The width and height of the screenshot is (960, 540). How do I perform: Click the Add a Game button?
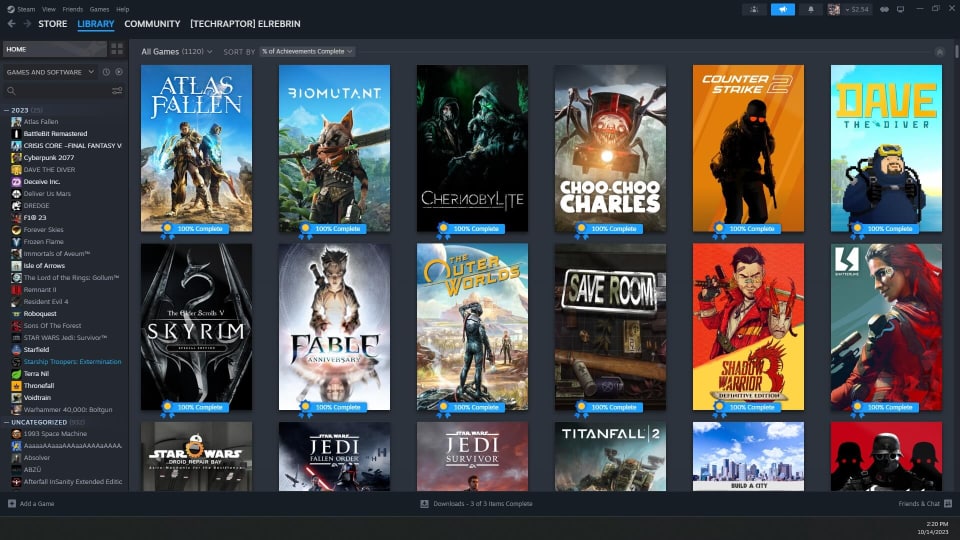[31, 503]
